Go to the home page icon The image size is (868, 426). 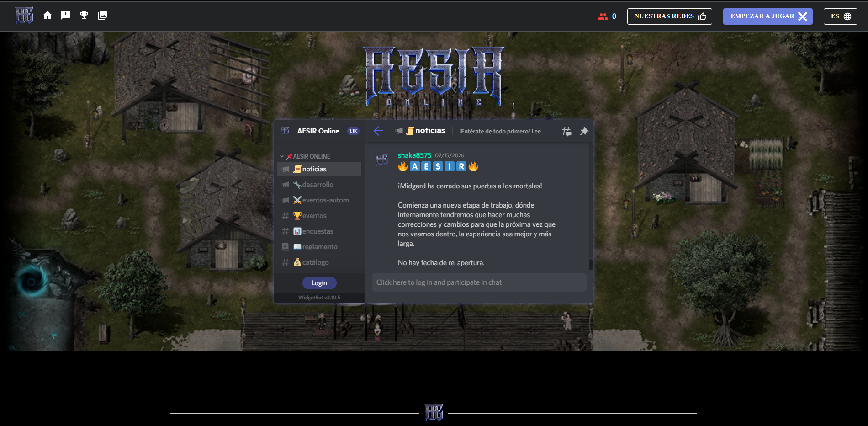[48, 15]
